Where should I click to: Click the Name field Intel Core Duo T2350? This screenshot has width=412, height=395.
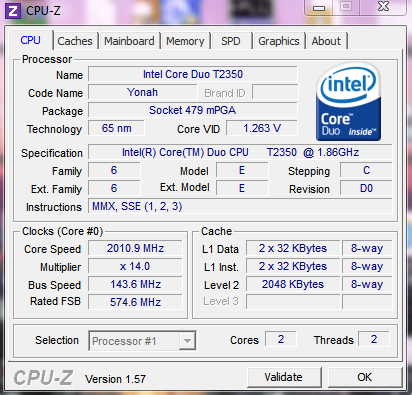(193, 74)
